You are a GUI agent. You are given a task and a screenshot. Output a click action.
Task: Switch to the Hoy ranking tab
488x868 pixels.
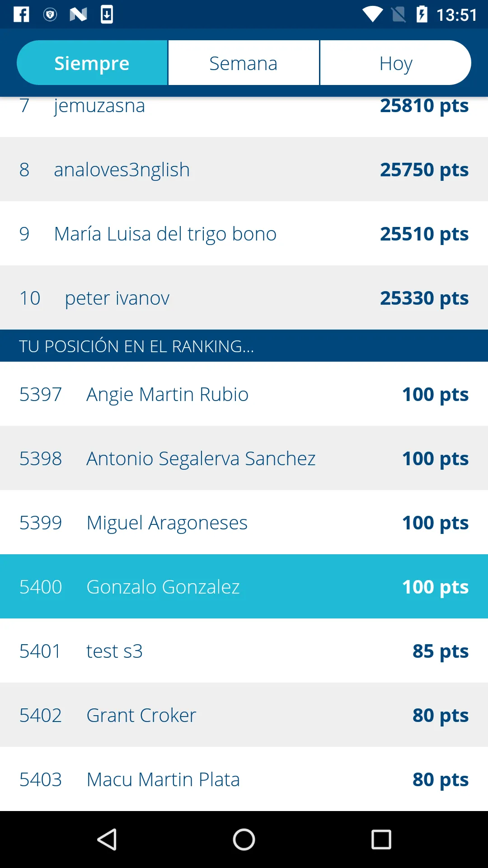click(396, 63)
